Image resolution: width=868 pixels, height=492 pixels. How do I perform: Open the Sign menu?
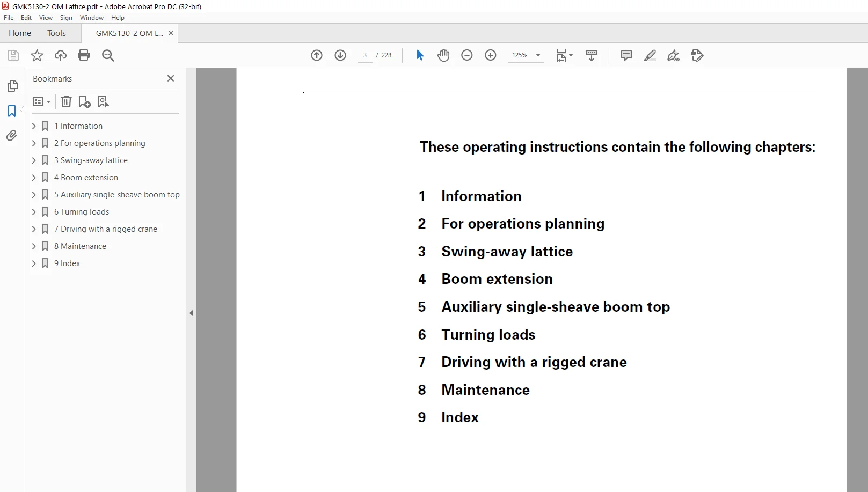click(66, 18)
